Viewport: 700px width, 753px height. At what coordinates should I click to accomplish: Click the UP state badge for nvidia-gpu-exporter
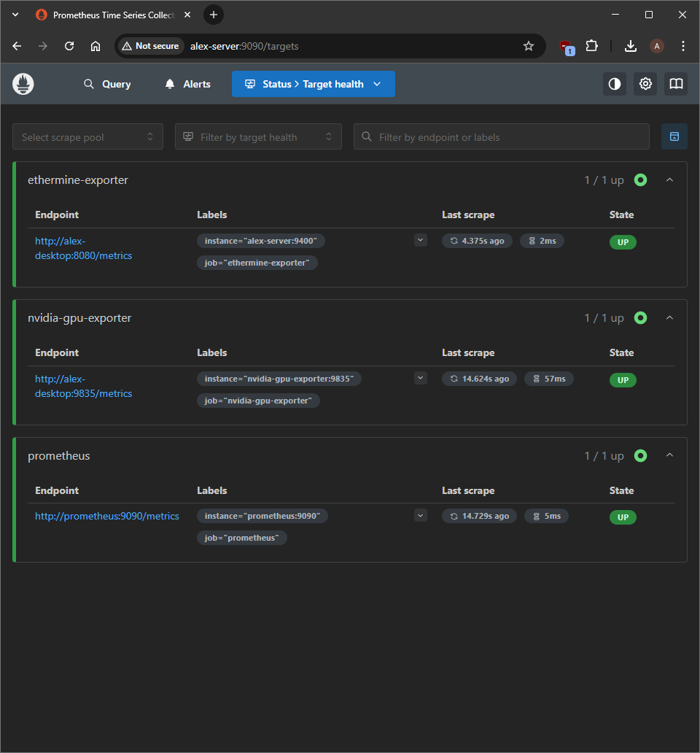[623, 380]
